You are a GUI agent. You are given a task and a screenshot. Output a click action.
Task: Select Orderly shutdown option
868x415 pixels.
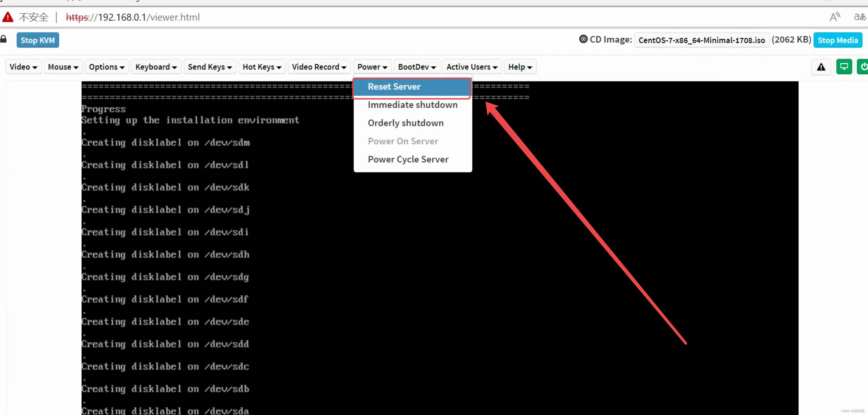pyautogui.click(x=405, y=123)
